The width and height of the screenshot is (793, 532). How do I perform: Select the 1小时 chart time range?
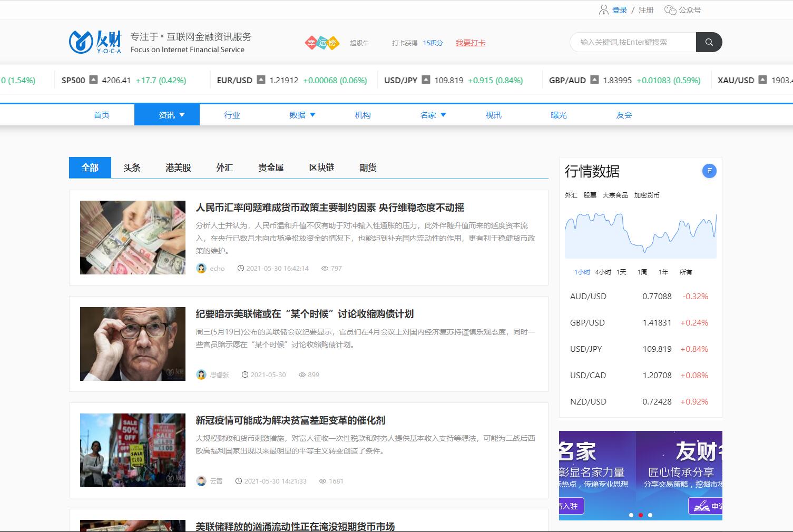click(582, 272)
